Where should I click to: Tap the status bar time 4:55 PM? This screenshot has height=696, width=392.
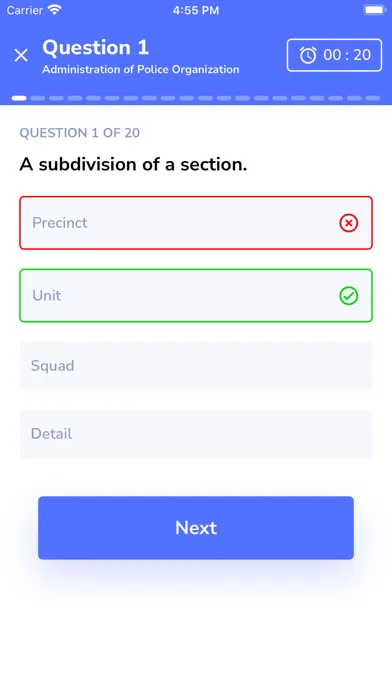(x=196, y=10)
